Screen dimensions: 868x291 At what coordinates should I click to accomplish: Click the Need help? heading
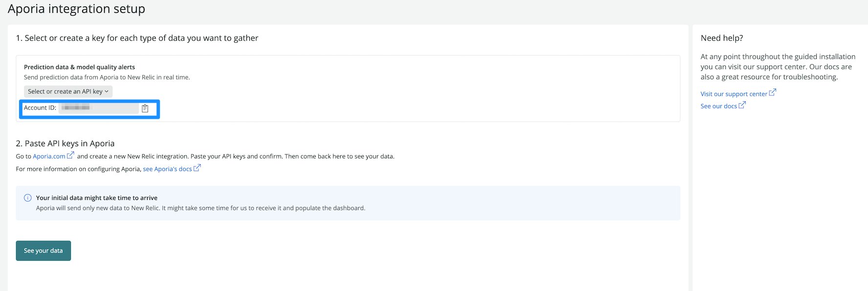(721, 38)
